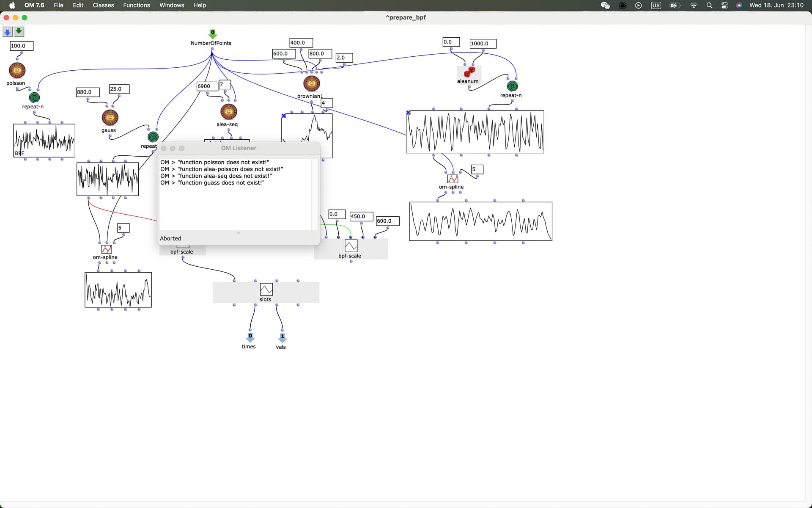The height and width of the screenshot is (508, 812).
Task: Click the large BPF graph under repeat-n
Action: pos(475,132)
